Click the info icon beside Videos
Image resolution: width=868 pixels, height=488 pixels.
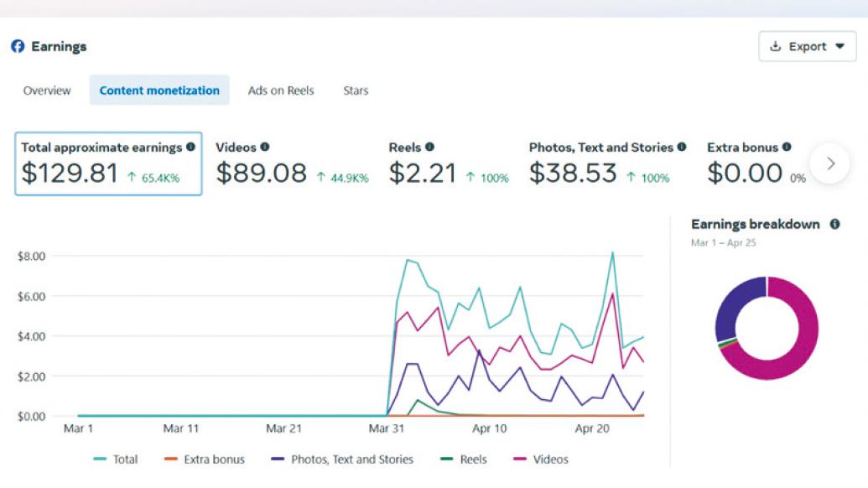265,147
